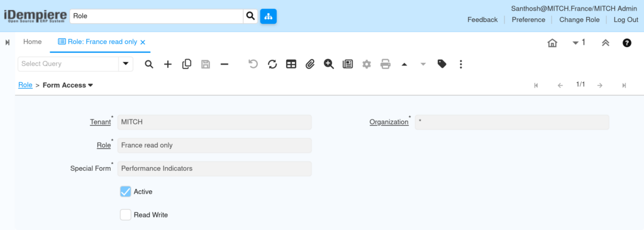Screen dimensions: 644x230
Task: Click the record counter text 1/1
Action: tap(580, 85)
